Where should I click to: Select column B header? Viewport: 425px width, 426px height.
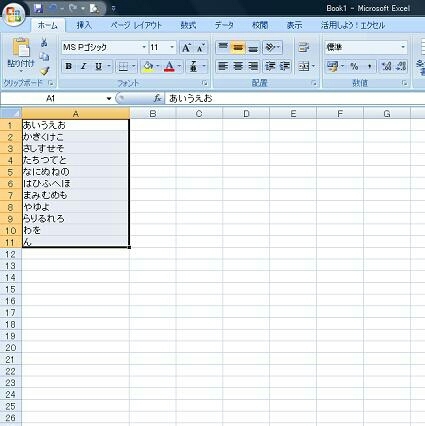(x=153, y=114)
